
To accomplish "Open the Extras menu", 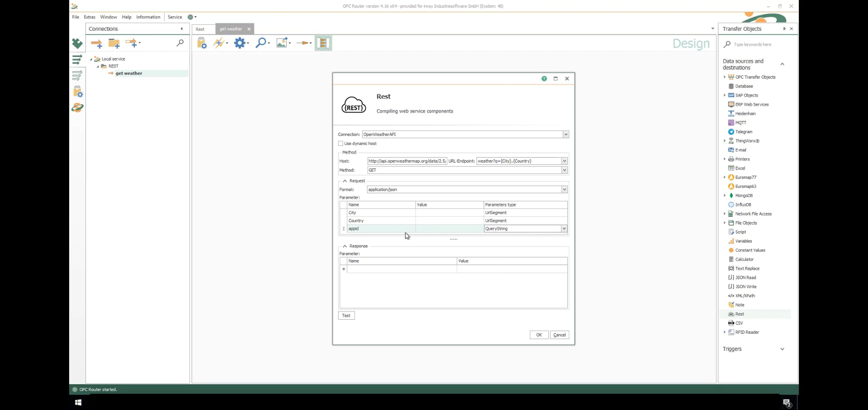I will pyautogui.click(x=89, y=17).
